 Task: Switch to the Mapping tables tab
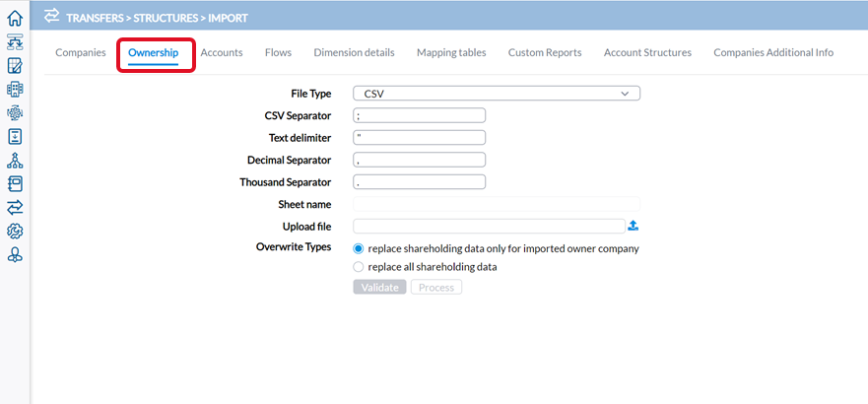click(x=451, y=52)
